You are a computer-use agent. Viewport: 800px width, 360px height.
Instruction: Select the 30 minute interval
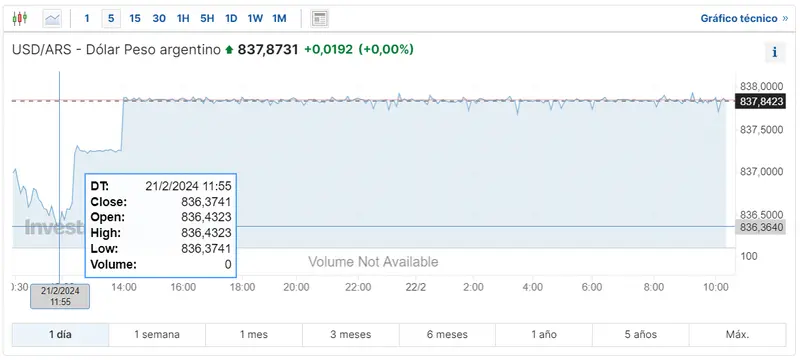(x=159, y=19)
